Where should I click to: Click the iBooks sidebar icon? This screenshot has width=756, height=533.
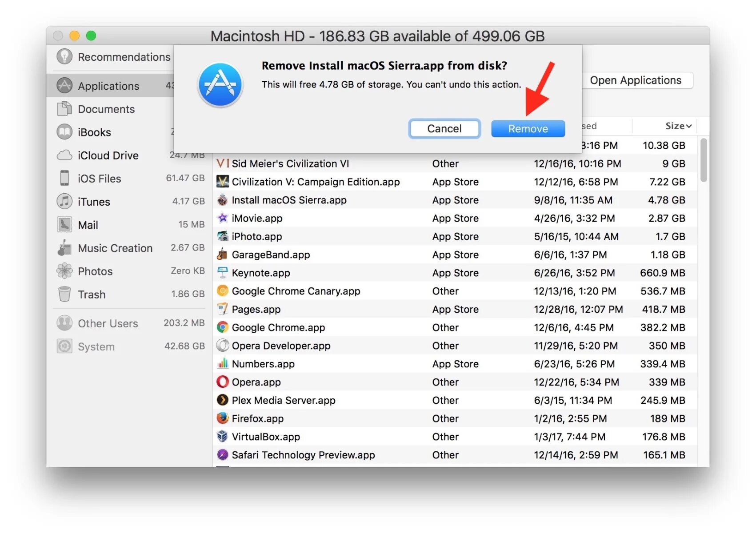pyautogui.click(x=64, y=132)
